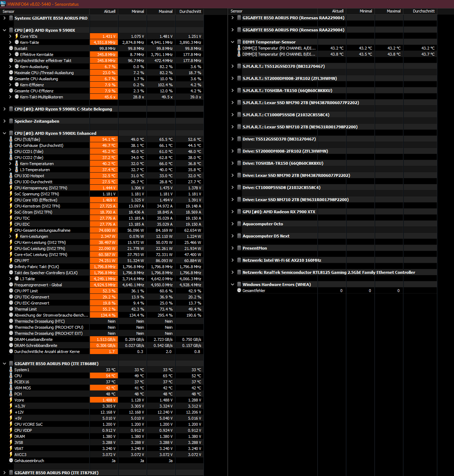Collapse the DIMM Temperatur-Sensor group
454x476 pixels.
point(233,42)
